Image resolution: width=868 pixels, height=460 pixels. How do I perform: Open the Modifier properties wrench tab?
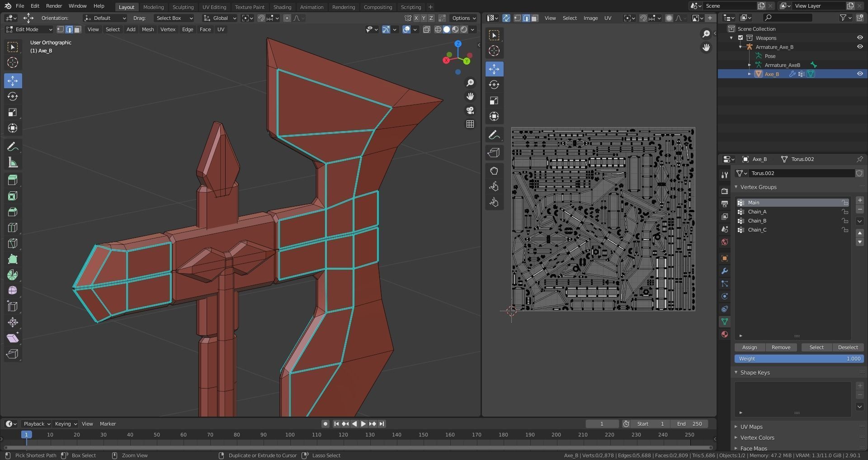(725, 271)
